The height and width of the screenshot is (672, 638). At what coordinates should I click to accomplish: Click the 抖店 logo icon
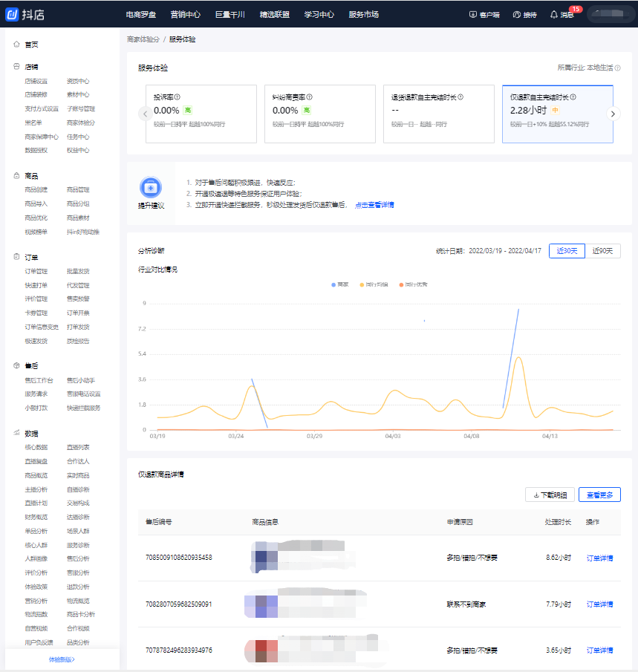pos(12,14)
